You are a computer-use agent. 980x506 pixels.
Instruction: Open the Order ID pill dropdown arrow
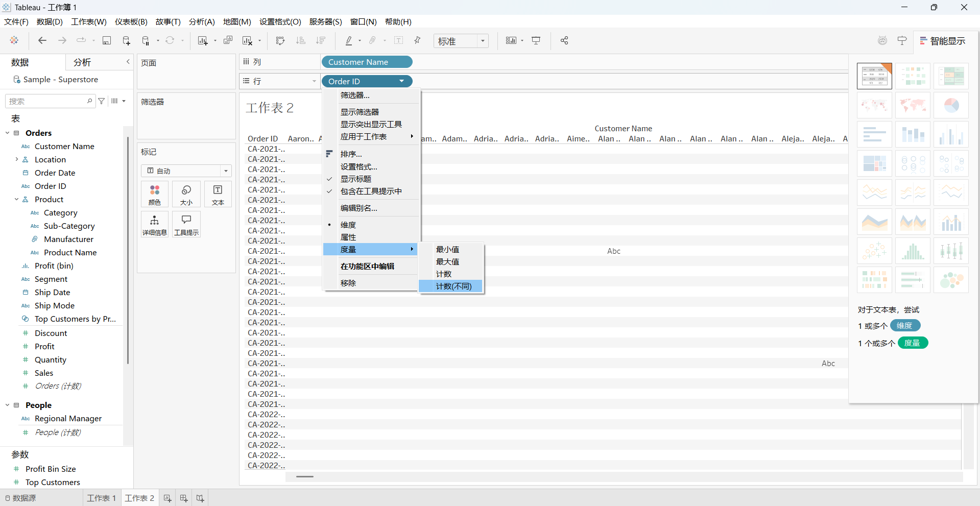[402, 81]
